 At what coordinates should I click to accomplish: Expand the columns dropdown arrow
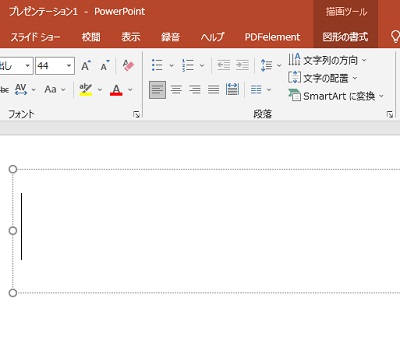pos(269,90)
